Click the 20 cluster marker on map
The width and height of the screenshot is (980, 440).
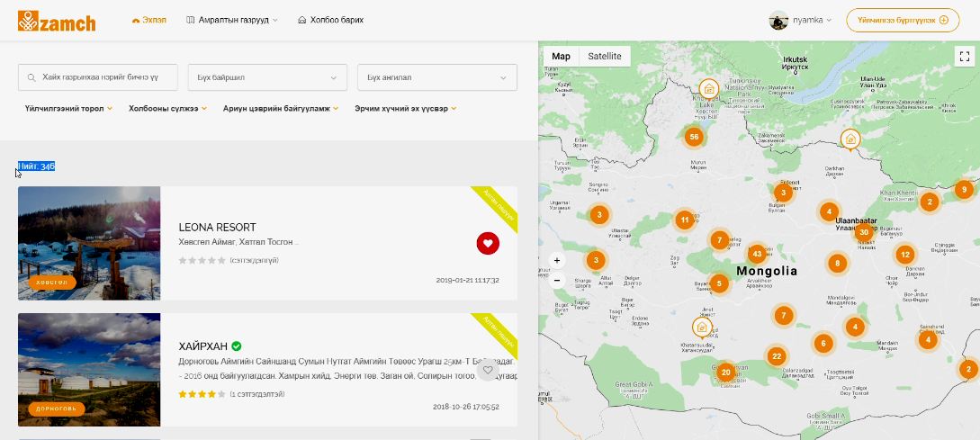pos(725,373)
